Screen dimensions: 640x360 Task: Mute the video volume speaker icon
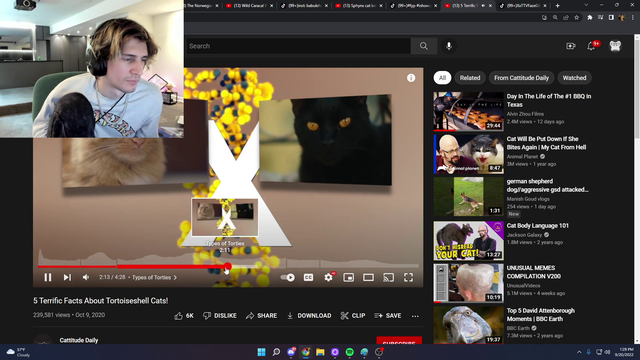point(86,278)
